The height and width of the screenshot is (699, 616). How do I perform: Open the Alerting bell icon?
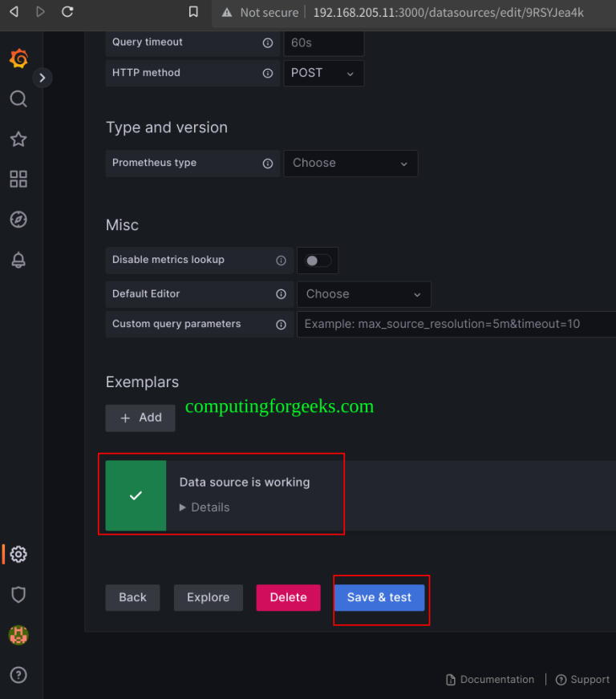tap(18, 260)
